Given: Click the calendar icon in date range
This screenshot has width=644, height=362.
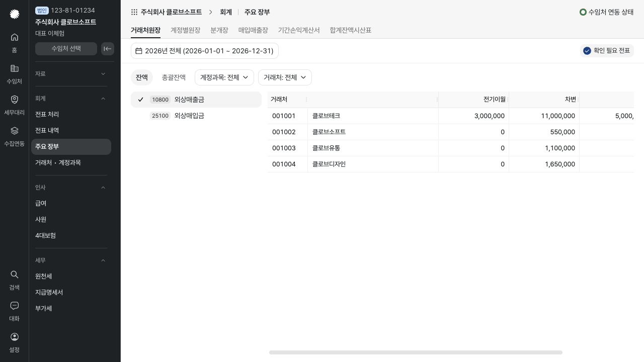Looking at the screenshot, I should [139, 51].
